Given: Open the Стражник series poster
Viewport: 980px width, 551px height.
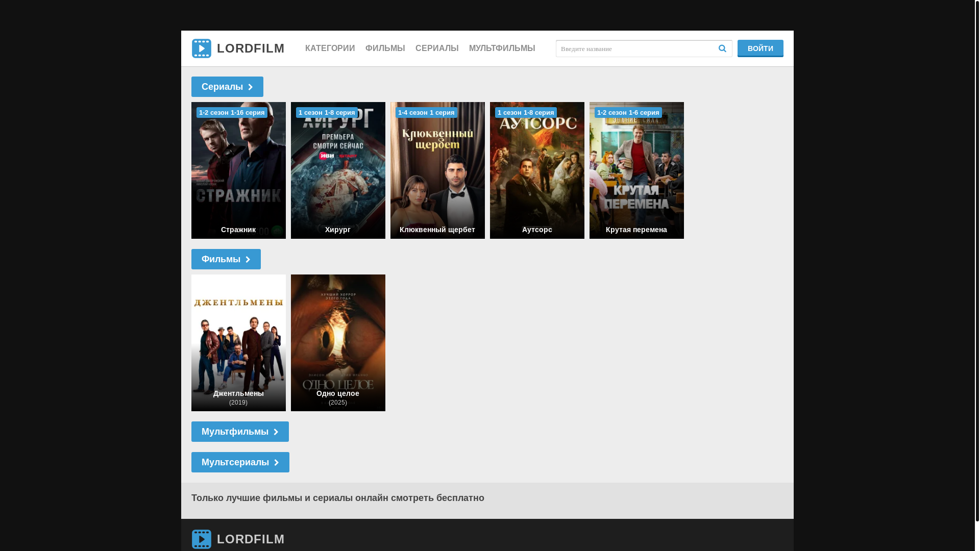Looking at the screenshot, I should [238, 170].
